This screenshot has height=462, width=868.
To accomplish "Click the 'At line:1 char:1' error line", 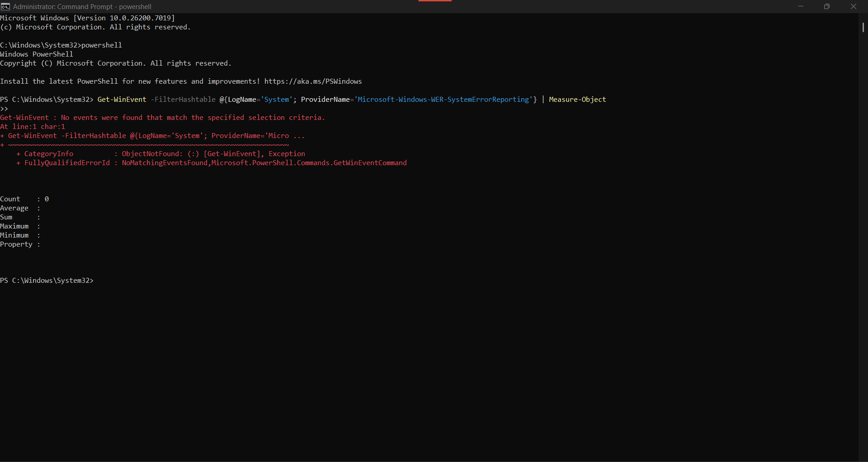I will (x=33, y=127).
